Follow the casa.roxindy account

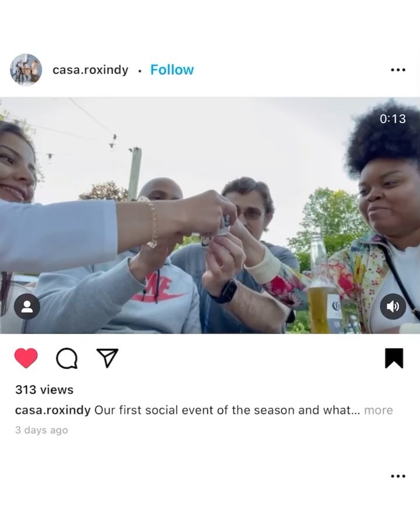pyautogui.click(x=172, y=69)
